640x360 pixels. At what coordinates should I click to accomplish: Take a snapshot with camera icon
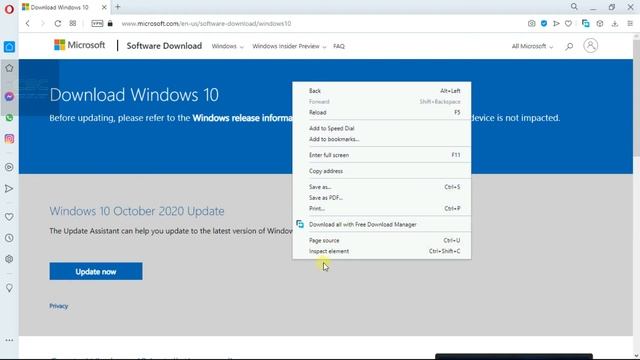531,24
